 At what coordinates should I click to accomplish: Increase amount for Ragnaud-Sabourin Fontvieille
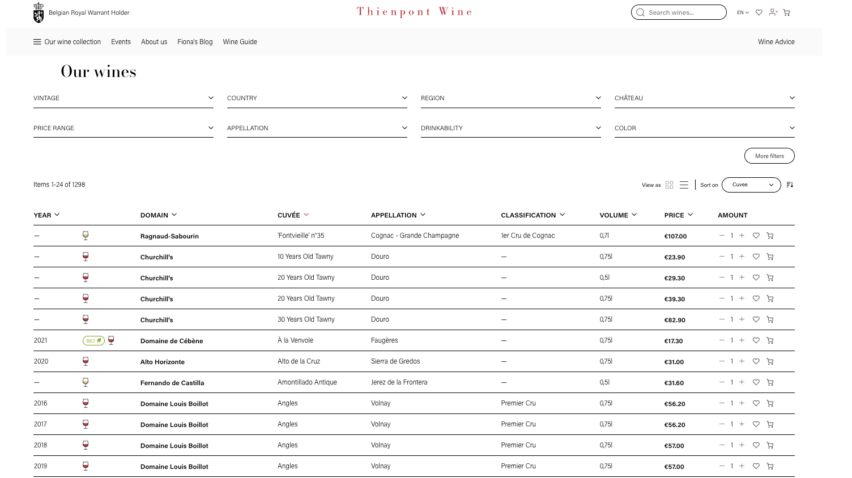(x=742, y=236)
